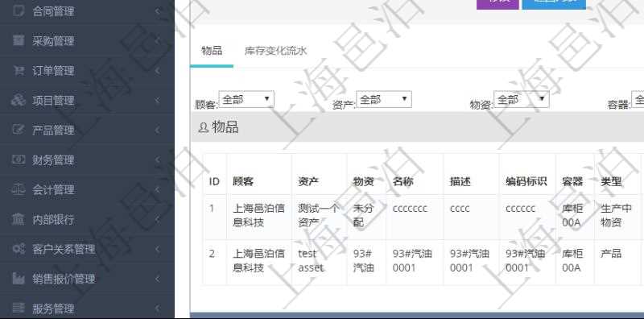Expand the 采购管理 menu chevron
The width and height of the screenshot is (644, 319).
[157, 41]
